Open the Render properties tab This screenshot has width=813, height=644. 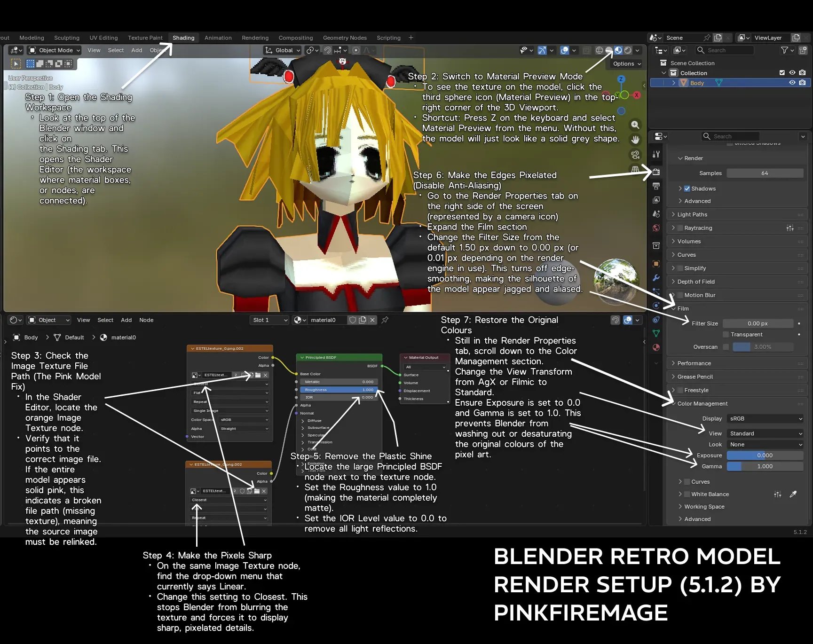(656, 172)
